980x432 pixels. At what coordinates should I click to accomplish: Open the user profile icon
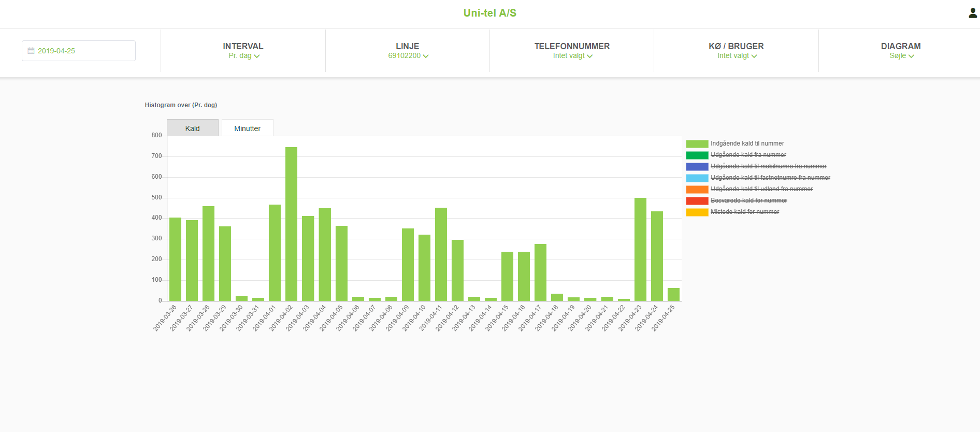(x=972, y=13)
